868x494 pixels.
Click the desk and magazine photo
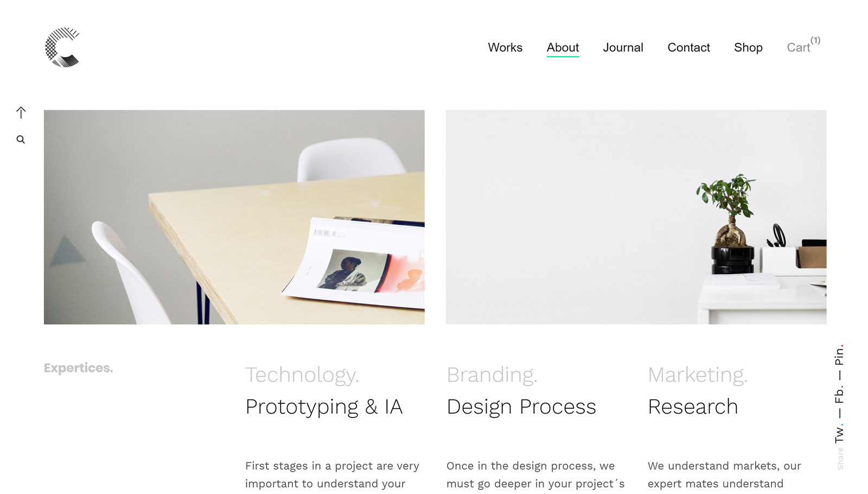[234, 217]
